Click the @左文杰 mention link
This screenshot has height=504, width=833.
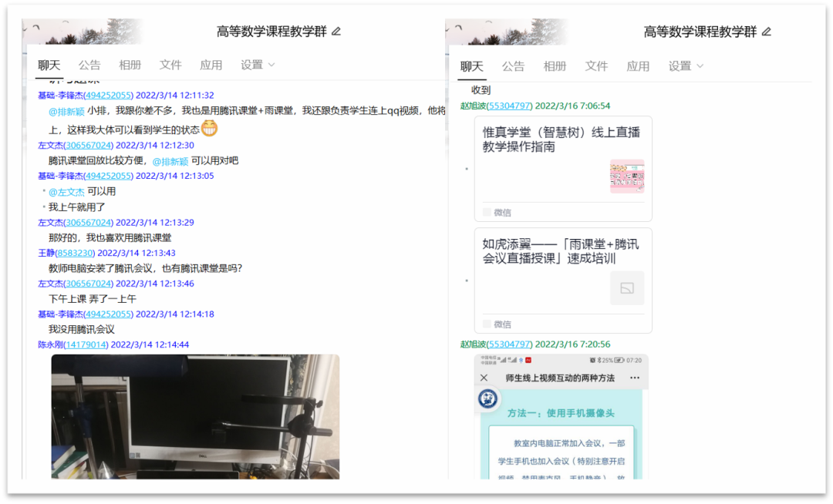pos(66,192)
